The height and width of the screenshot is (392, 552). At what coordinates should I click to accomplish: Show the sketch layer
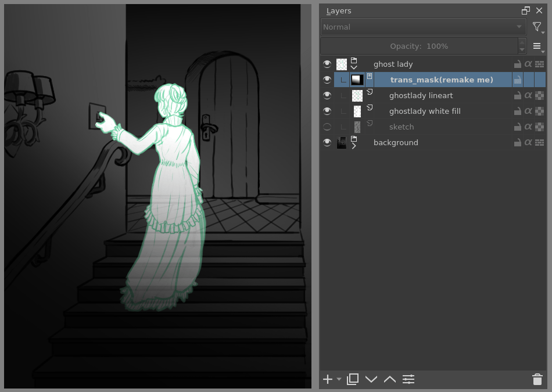click(x=327, y=127)
